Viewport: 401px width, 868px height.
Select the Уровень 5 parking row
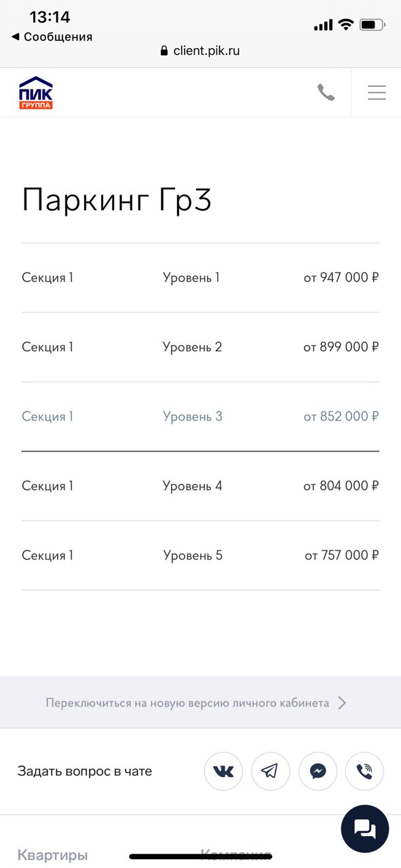coord(200,555)
